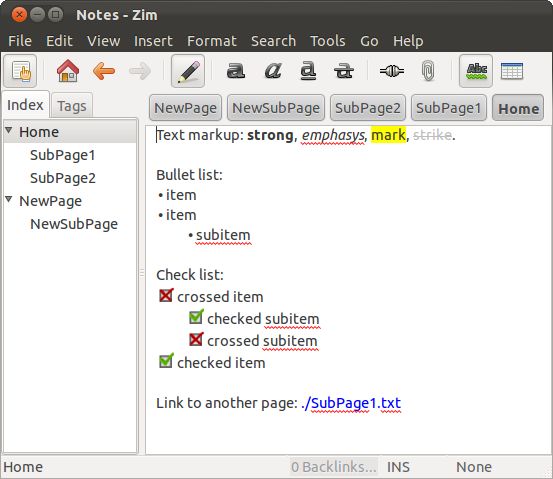Click the bold word strong
553x479 pixels.
270,135
